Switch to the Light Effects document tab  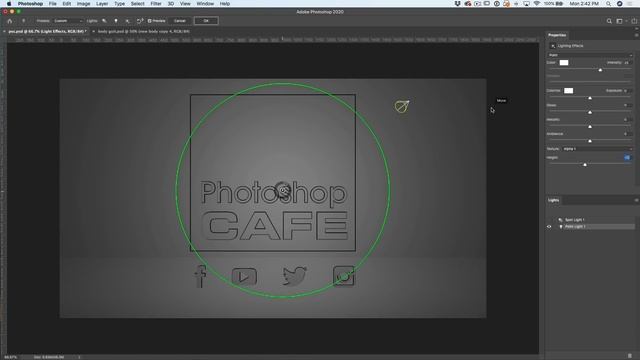(46, 31)
